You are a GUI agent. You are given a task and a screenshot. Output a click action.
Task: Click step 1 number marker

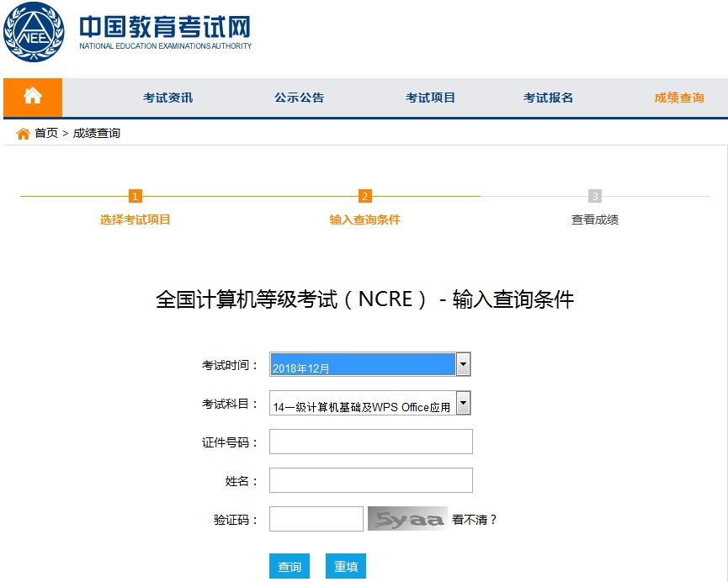coord(136,196)
